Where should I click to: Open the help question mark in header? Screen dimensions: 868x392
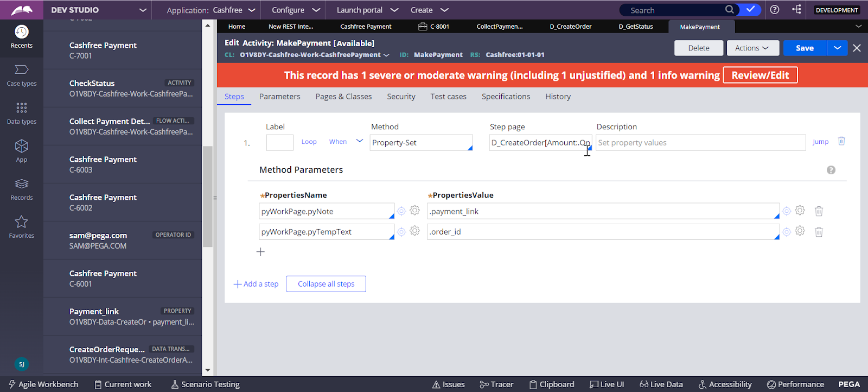click(775, 10)
